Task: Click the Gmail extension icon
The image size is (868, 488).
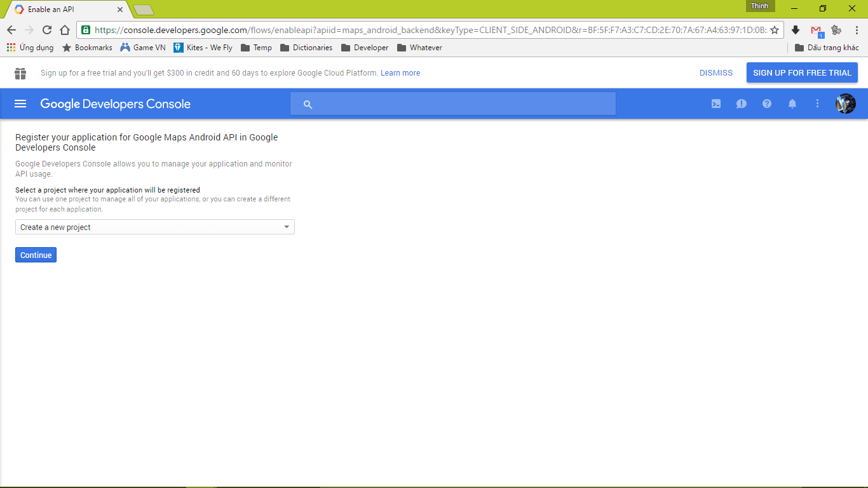Action: pos(817,30)
